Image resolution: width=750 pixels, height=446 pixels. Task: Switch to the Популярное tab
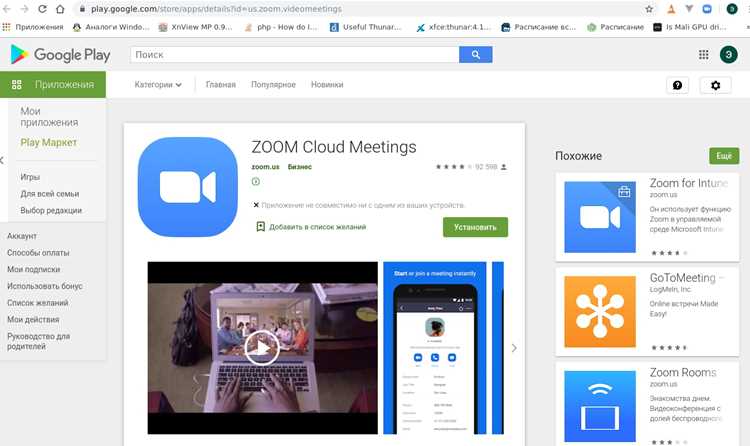[273, 85]
